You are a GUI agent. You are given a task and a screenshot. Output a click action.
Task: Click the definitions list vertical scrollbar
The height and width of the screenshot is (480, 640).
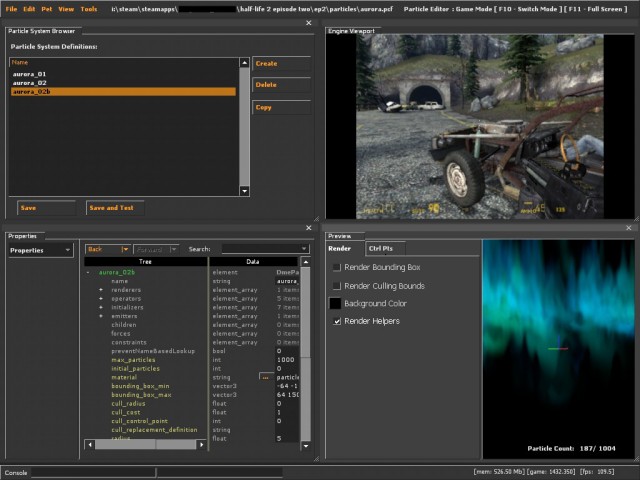(x=244, y=127)
